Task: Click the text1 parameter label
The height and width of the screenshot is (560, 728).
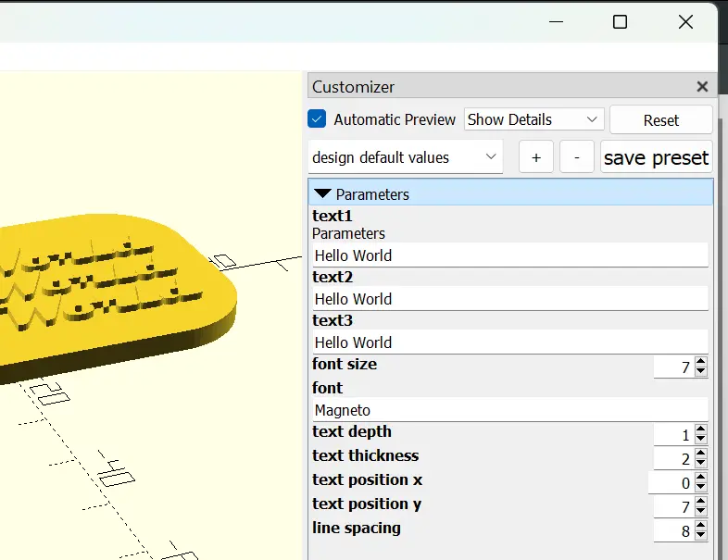Action: 332,216
